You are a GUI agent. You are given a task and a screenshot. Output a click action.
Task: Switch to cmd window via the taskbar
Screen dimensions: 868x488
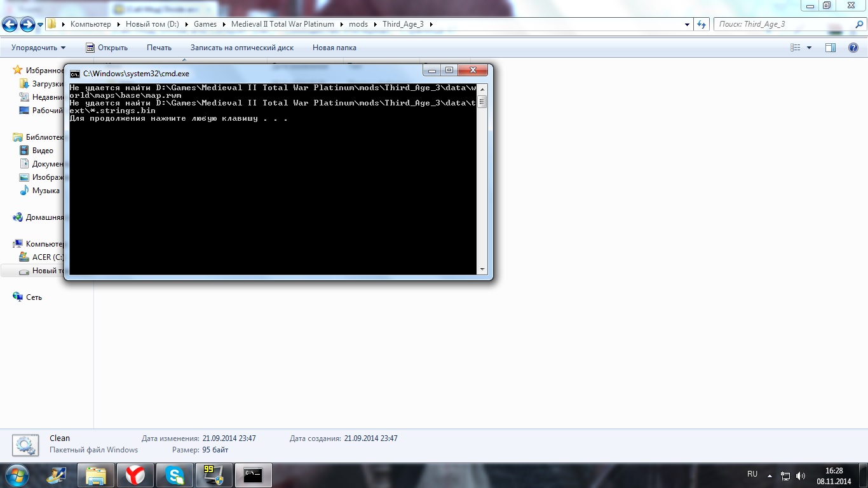click(254, 475)
